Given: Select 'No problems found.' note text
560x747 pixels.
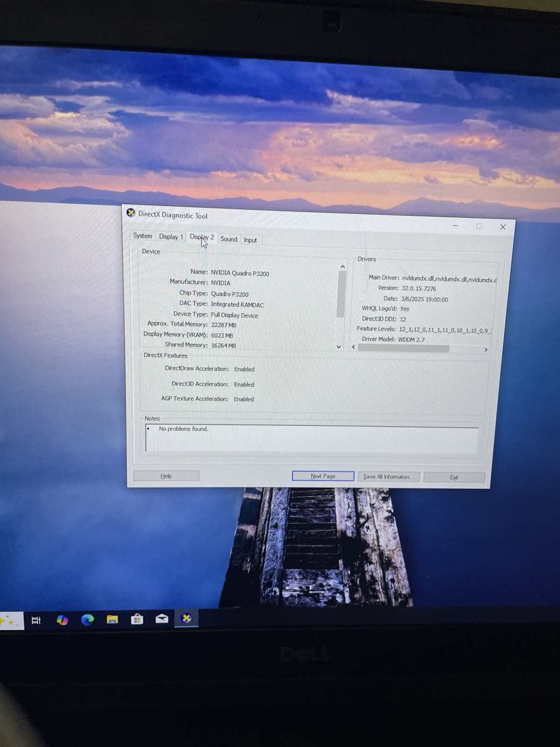Looking at the screenshot, I should point(183,429).
